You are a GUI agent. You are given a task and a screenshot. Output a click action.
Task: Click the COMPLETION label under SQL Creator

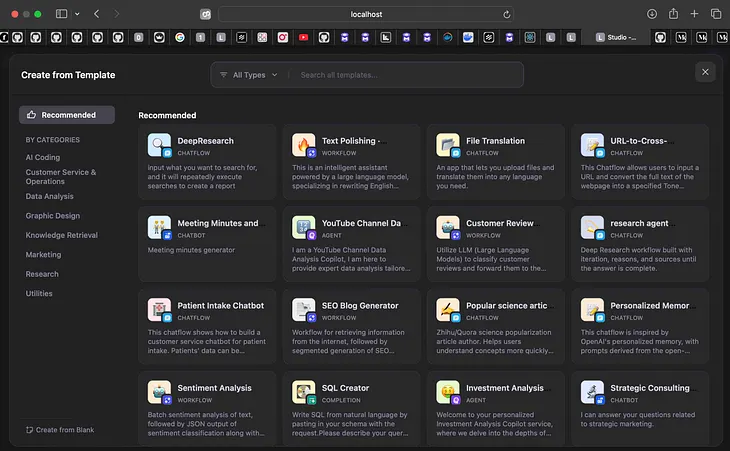pyautogui.click(x=341, y=400)
